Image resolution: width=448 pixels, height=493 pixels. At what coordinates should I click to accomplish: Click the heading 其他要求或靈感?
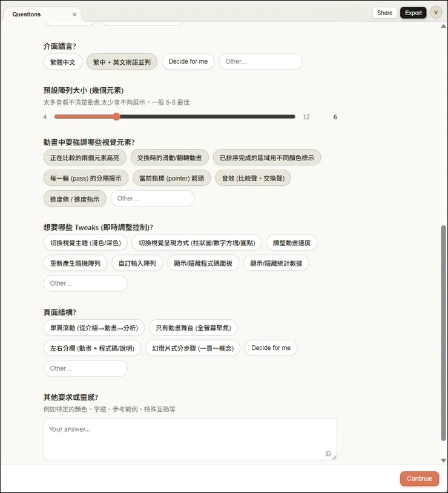tap(71, 397)
